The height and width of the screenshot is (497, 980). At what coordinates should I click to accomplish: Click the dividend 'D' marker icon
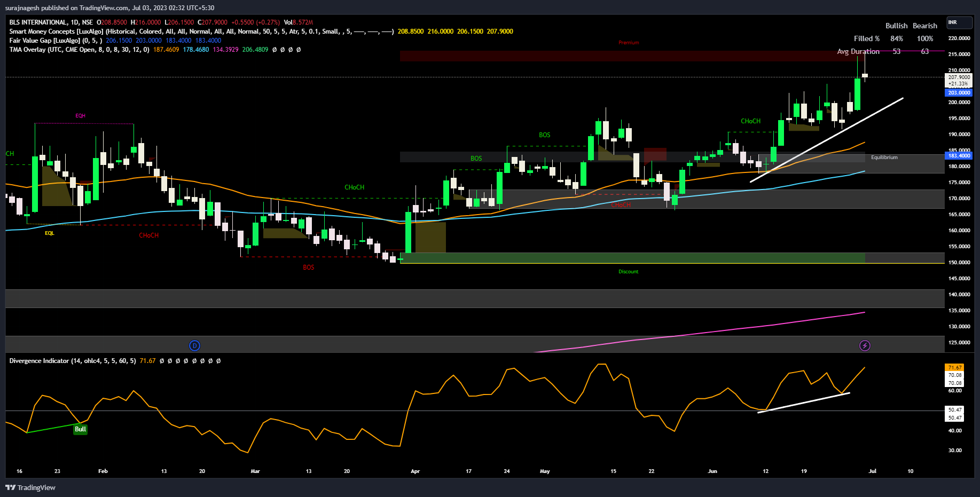coord(194,346)
